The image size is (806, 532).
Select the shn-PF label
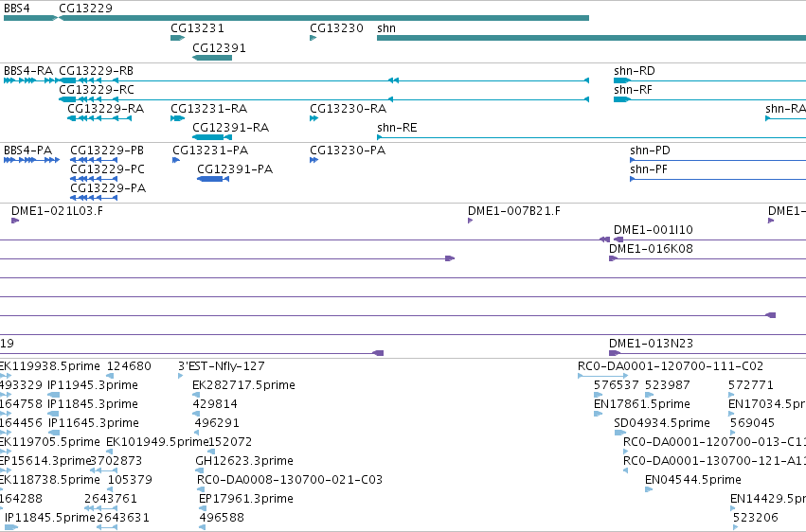point(649,168)
